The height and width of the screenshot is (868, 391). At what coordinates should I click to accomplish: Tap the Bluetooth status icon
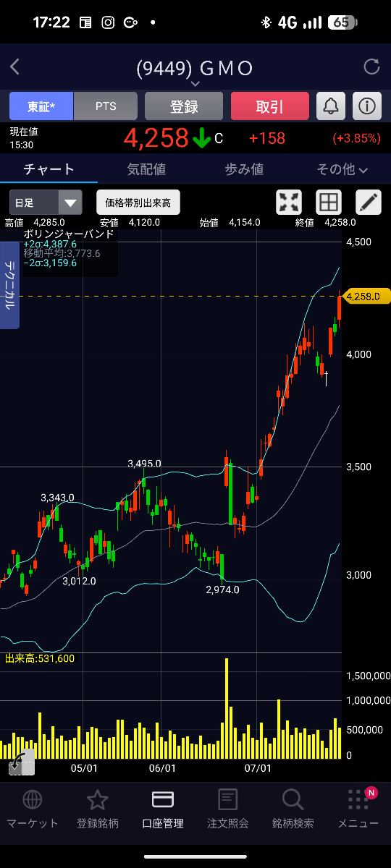(x=266, y=22)
